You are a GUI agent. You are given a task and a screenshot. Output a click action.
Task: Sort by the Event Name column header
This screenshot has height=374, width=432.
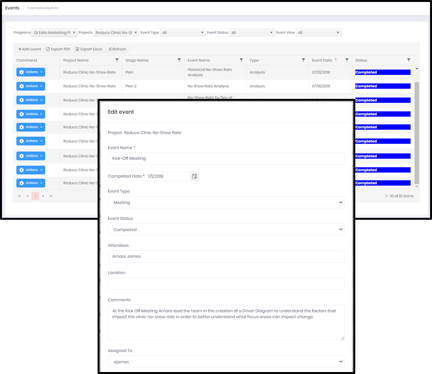coord(199,60)
